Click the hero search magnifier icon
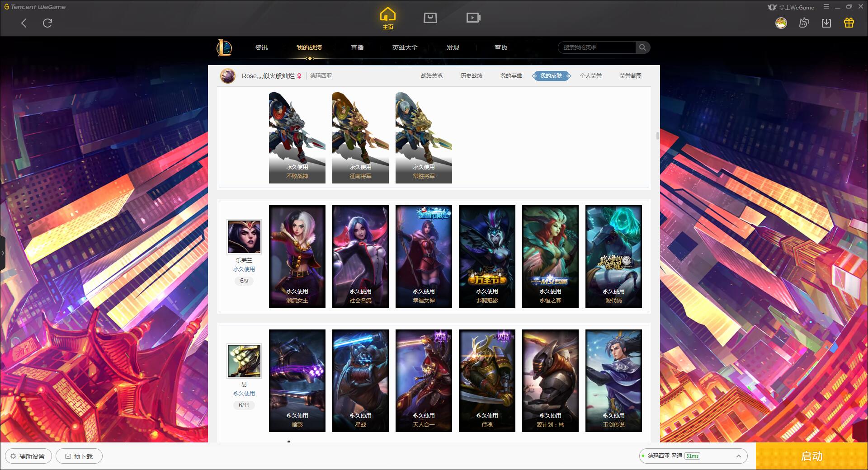This screenshot has height=470, width=868. [642, 47]
